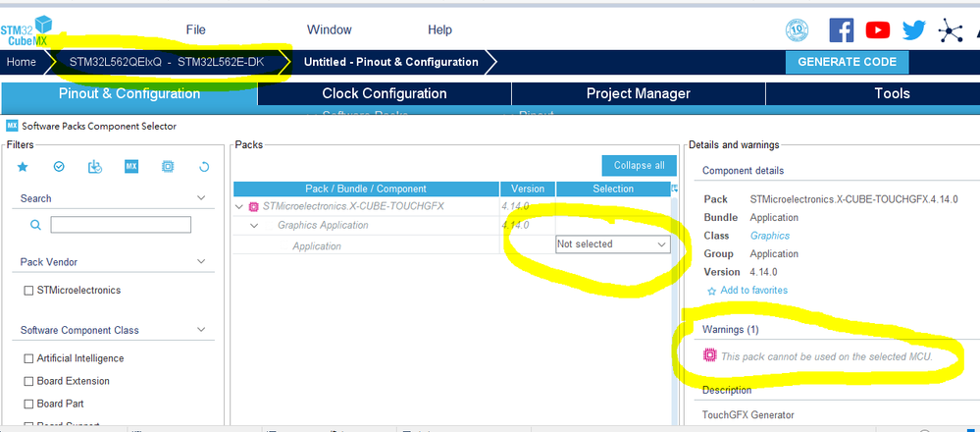Open the ST 10 years anniversary badge
Screen dimensions: 980x432
coord(797,29)
